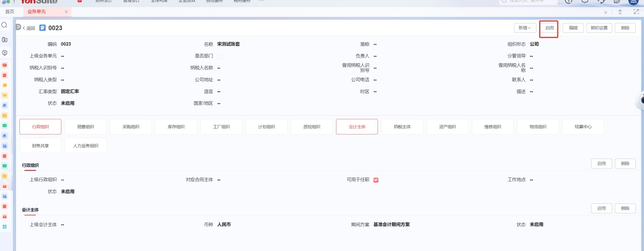Click the name value 宋测试账套
644x251 pixels.
(228, 44)
